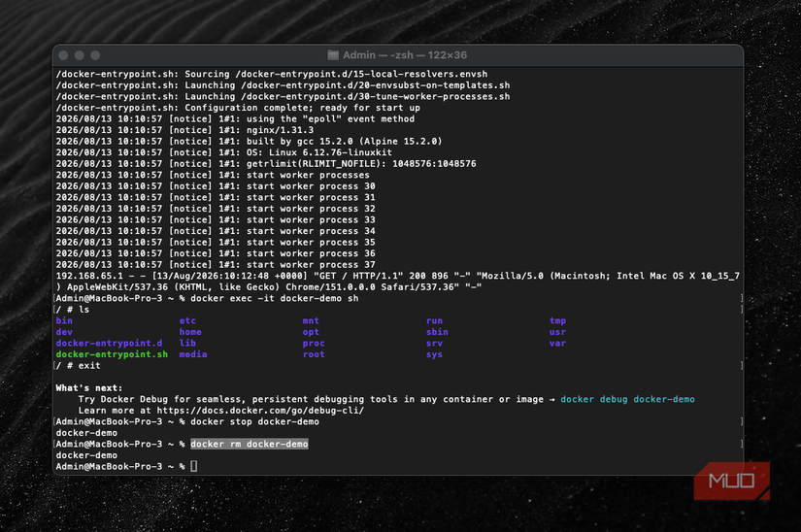The height and width of the screenshot is (532, 801).
Task: Click the '20-envsubst-on-templates.sh' Launching line
Action: pyautogui.click(x=283, y=85)
